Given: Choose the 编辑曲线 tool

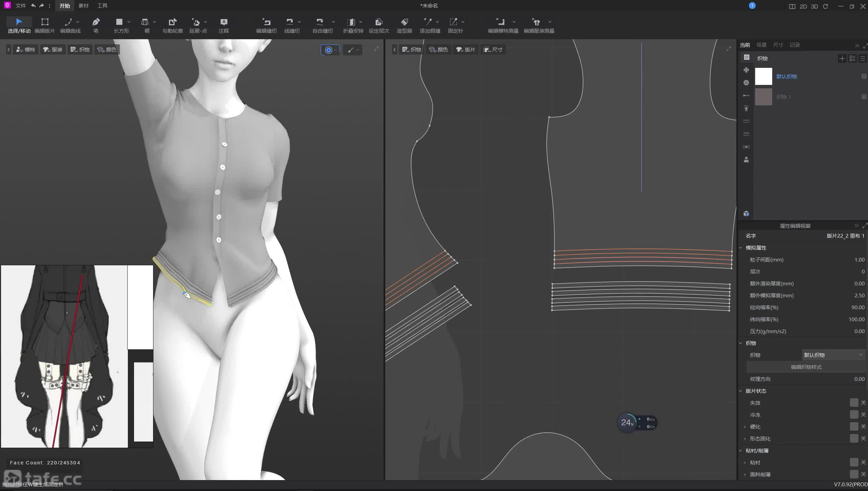Looking at the screenshot, I should coord(70,26).
